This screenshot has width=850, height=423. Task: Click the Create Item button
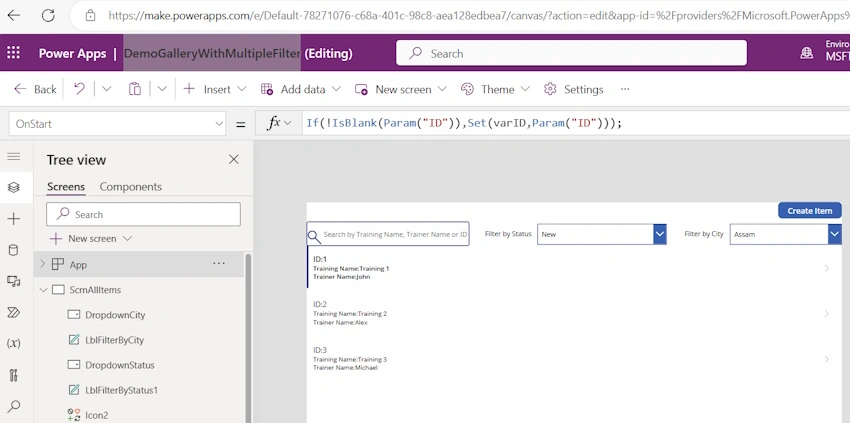(810, 210)
